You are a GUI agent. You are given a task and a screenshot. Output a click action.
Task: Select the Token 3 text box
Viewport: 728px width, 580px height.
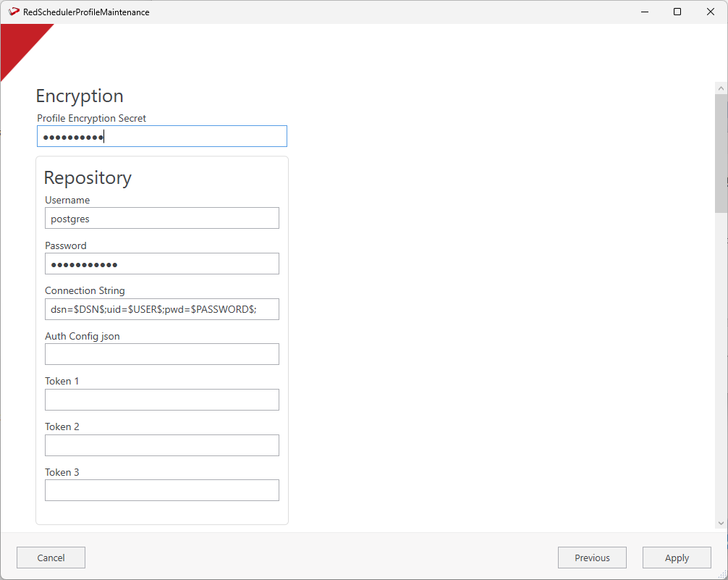click(162, 490)
